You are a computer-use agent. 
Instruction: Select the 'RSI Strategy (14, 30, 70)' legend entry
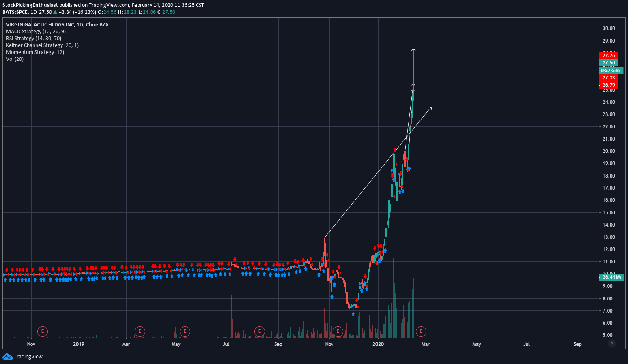[34, 38]
